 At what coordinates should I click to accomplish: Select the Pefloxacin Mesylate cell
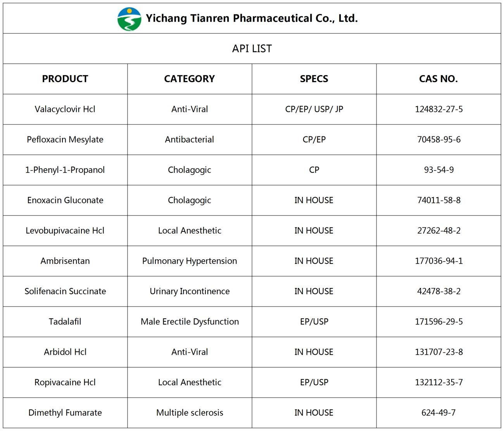(65, 140)
